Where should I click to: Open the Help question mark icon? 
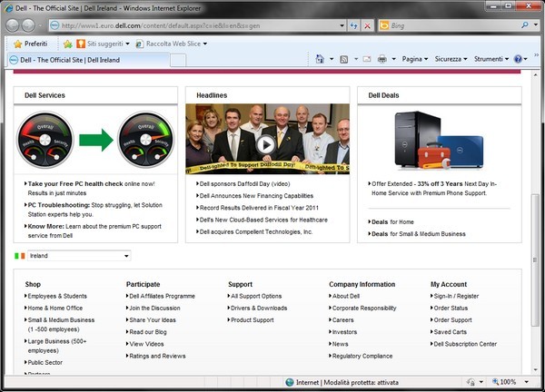click(x=519, y=59)
